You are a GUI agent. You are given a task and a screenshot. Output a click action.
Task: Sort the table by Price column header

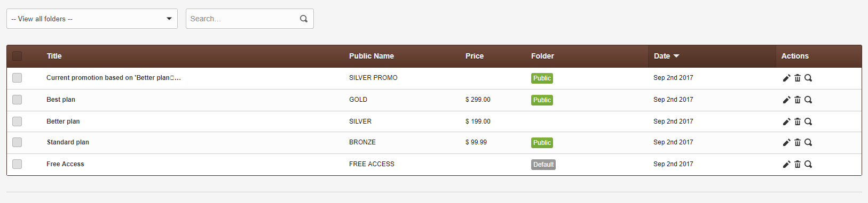(x=475, y=56)
